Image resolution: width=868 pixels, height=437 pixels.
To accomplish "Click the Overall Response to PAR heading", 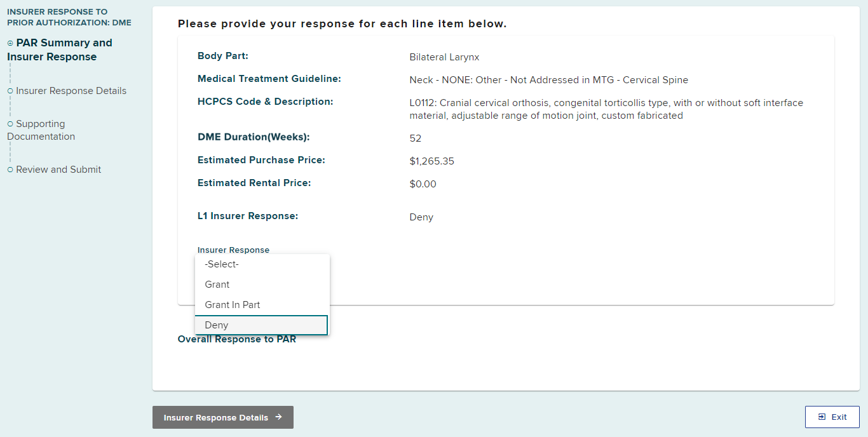I will click(236, 339).
